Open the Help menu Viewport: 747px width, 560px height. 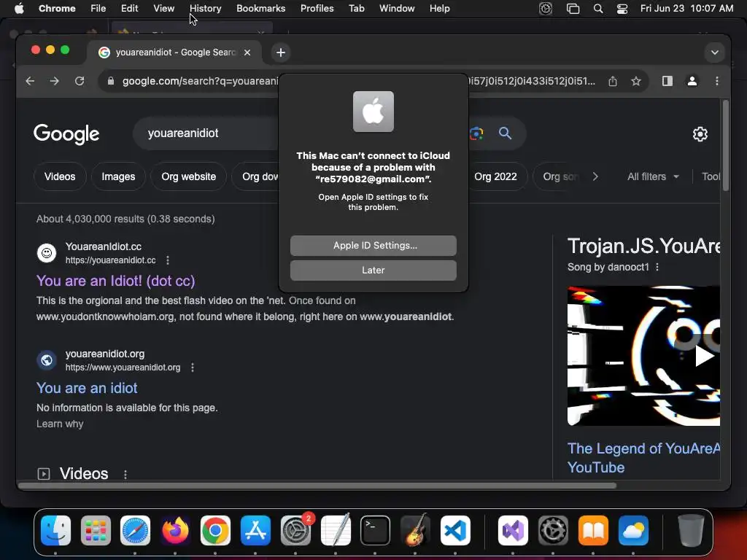tap(439, 8)
